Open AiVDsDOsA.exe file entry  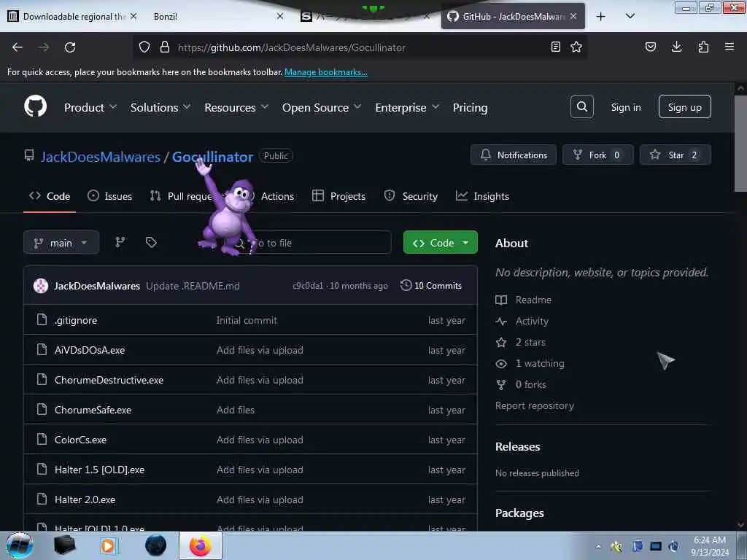[x=90, y=350]
